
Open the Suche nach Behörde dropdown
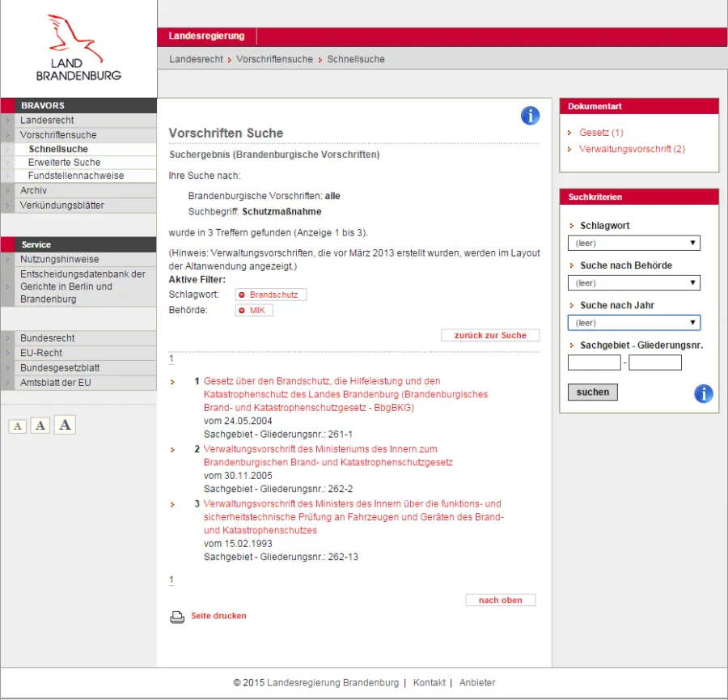[633, 283]
